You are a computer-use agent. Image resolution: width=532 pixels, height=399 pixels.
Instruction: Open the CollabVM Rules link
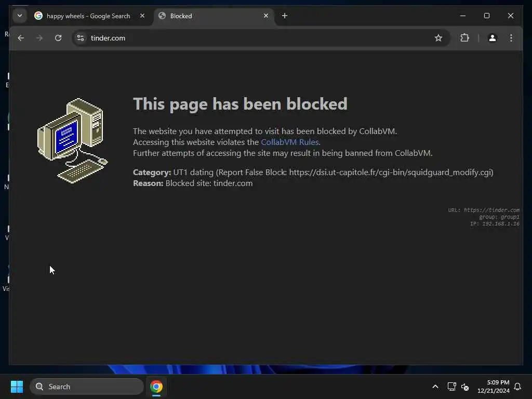[x=289, y=142]
